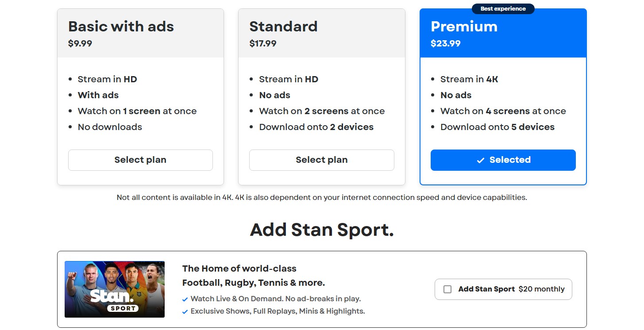644x330 pixels.
Task: Click the 4K availability disclaimer text
Action: click(322, 198)
